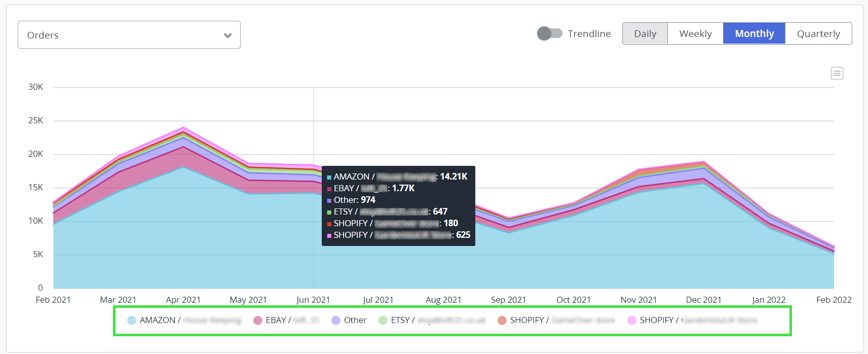Click the green ETSY legend circle
Screen dimensions: 868x354
[x=383, y=321]
